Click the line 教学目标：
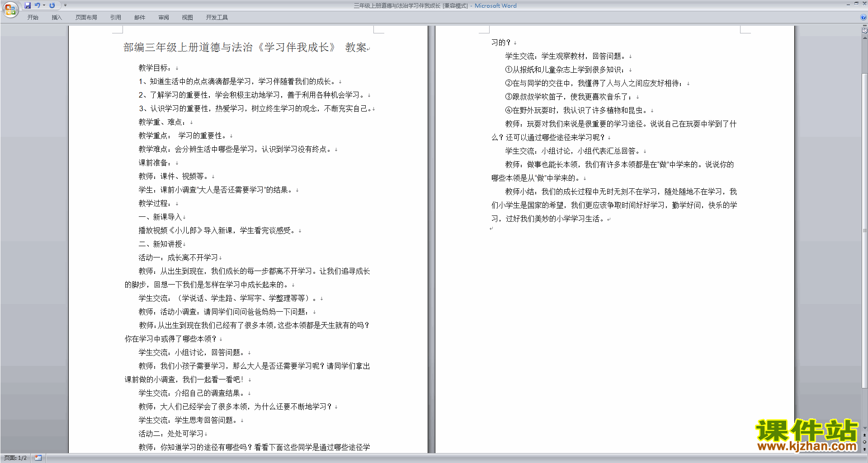 (155, 68)
